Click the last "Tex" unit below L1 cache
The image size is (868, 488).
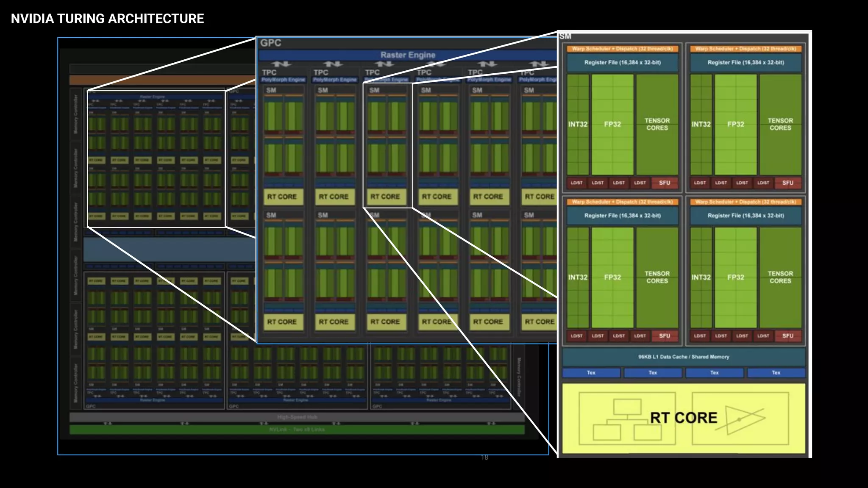[776, 373]
